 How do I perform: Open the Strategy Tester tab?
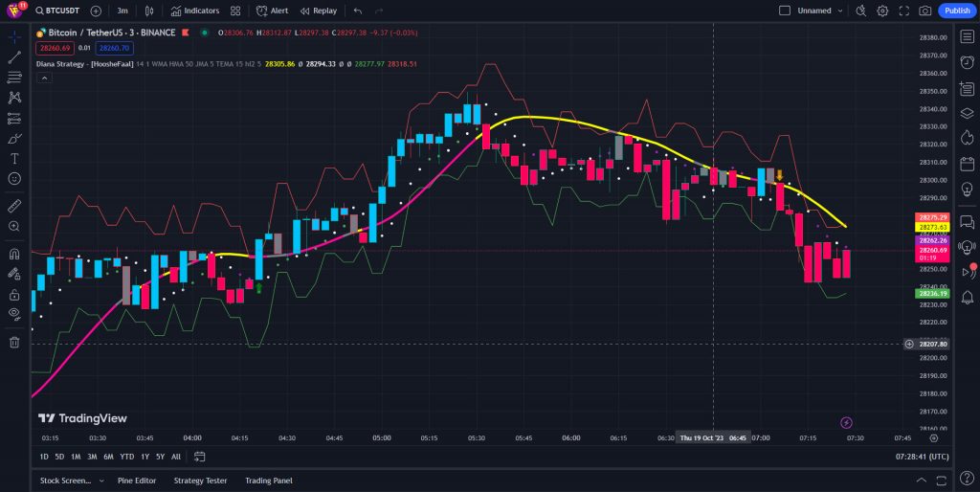(x=201, y=481)
